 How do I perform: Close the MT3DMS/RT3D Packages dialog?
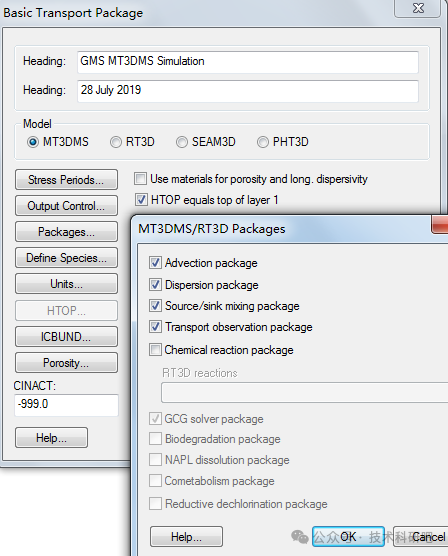(x=440, y=224)
